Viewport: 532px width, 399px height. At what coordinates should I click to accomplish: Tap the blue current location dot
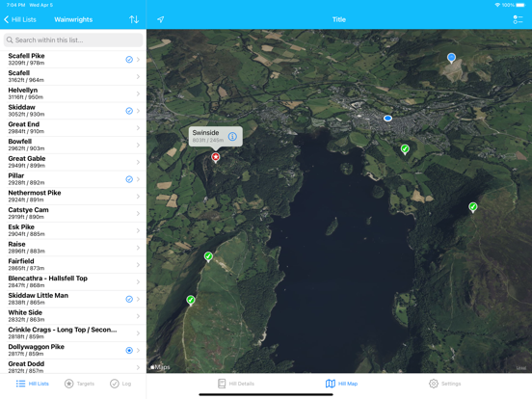[x=387, y=119]
